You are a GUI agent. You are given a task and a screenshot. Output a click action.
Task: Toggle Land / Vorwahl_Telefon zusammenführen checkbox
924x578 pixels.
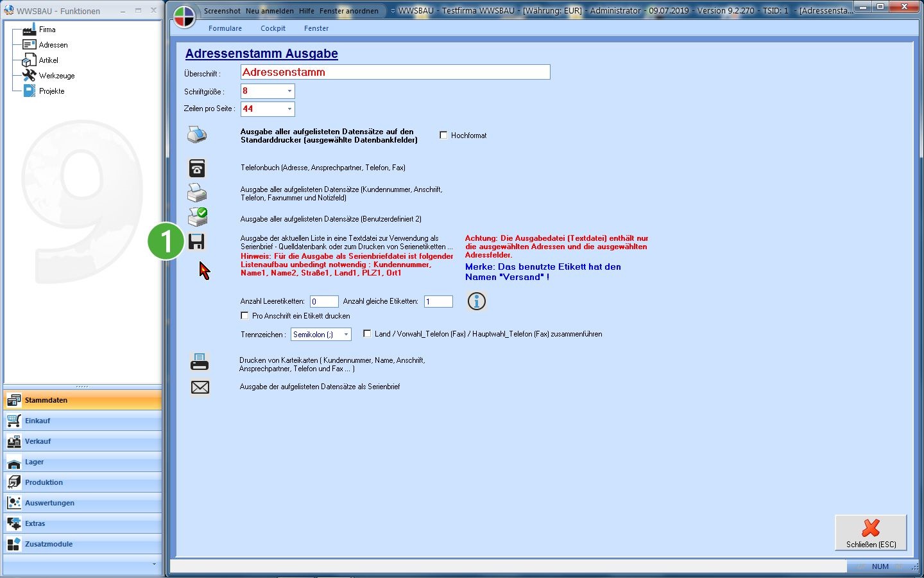[x=367, y=334]
